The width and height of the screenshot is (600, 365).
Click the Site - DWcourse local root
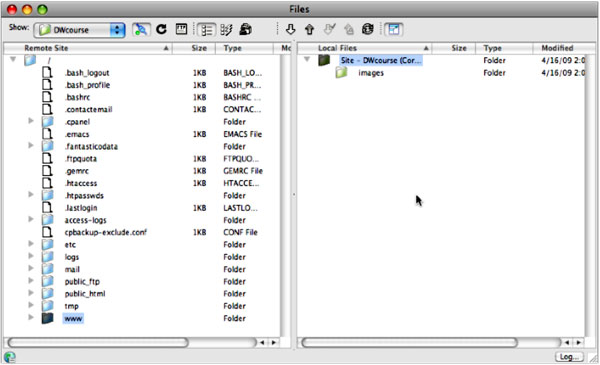click(x=381, y=60)
